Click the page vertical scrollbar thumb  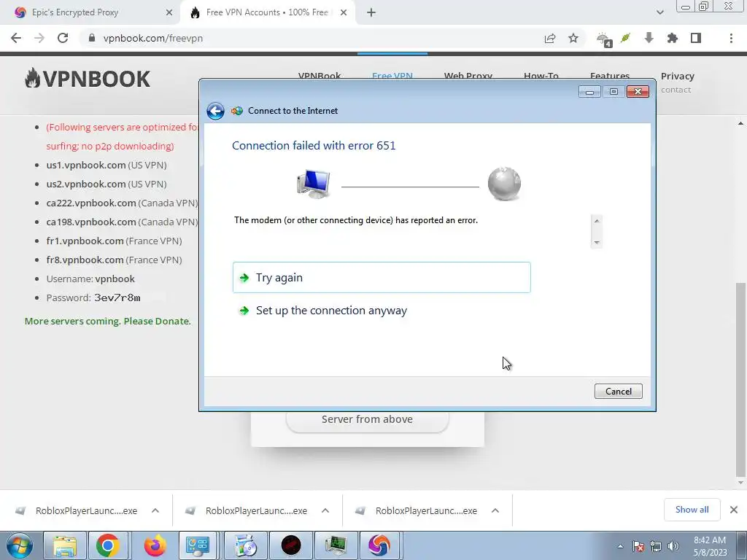[740, 378]
